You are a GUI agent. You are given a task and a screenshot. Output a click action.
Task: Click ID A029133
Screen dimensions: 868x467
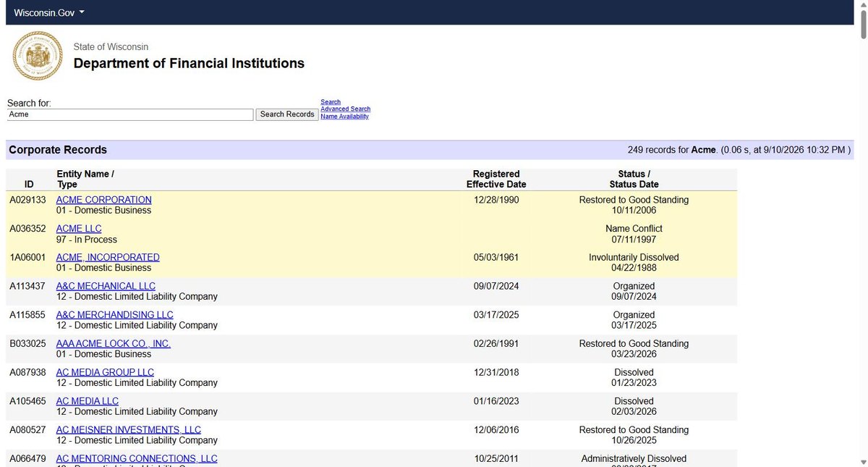[27, 200]
